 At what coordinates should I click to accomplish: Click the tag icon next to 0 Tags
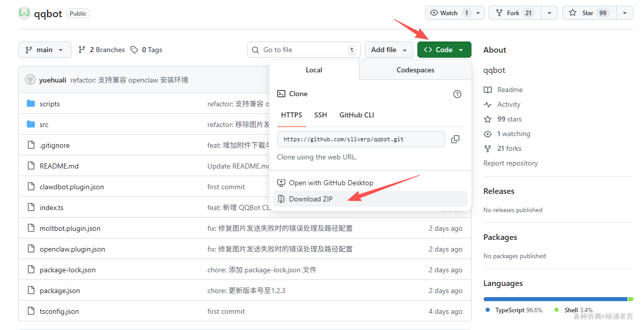click(134, 50)
